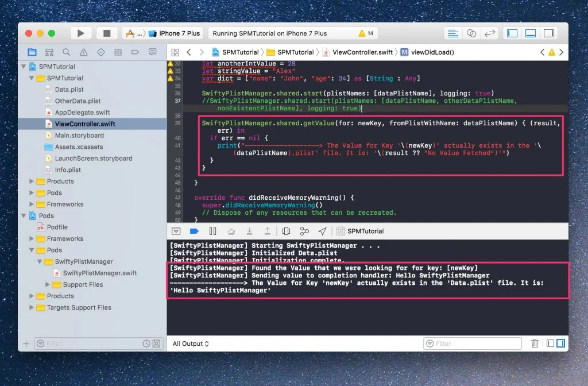Expand Targets Support Files folder

pyautogui.click(x=32, y=308)
